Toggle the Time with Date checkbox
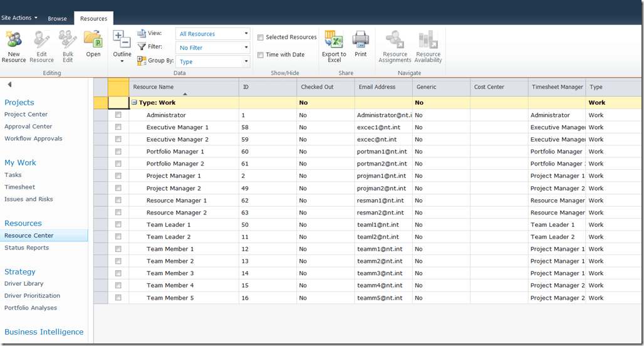 pos(261,55)
